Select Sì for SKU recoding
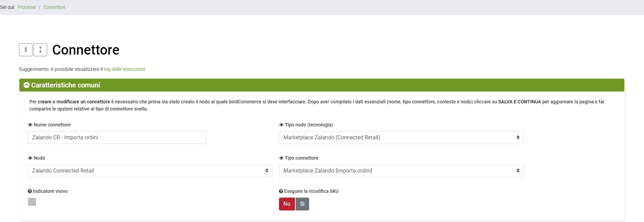 pos(302,204)
